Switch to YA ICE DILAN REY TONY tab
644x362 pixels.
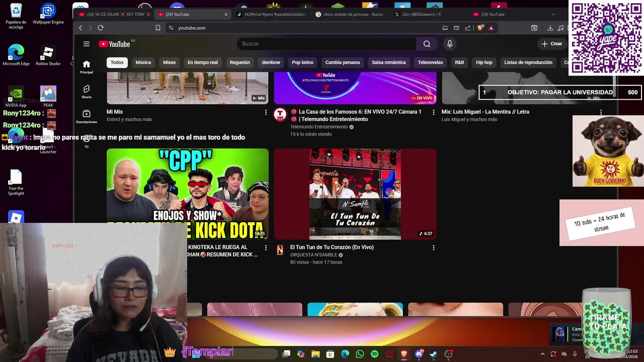click(x=115, y=14)
